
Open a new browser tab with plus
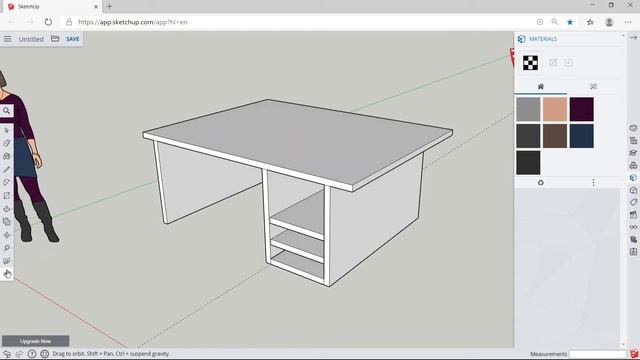[x=109, y=7]
